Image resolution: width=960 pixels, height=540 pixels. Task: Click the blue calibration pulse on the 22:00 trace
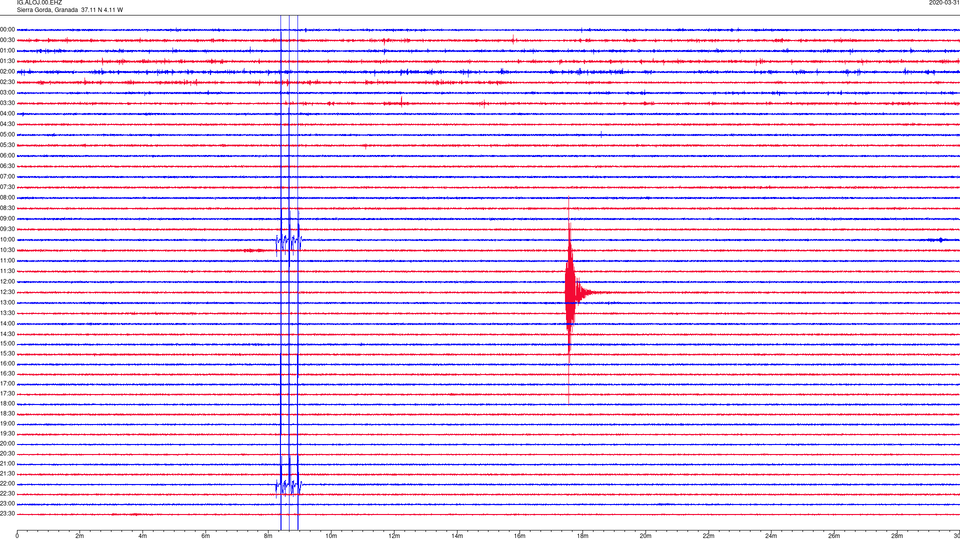point(288,487)
